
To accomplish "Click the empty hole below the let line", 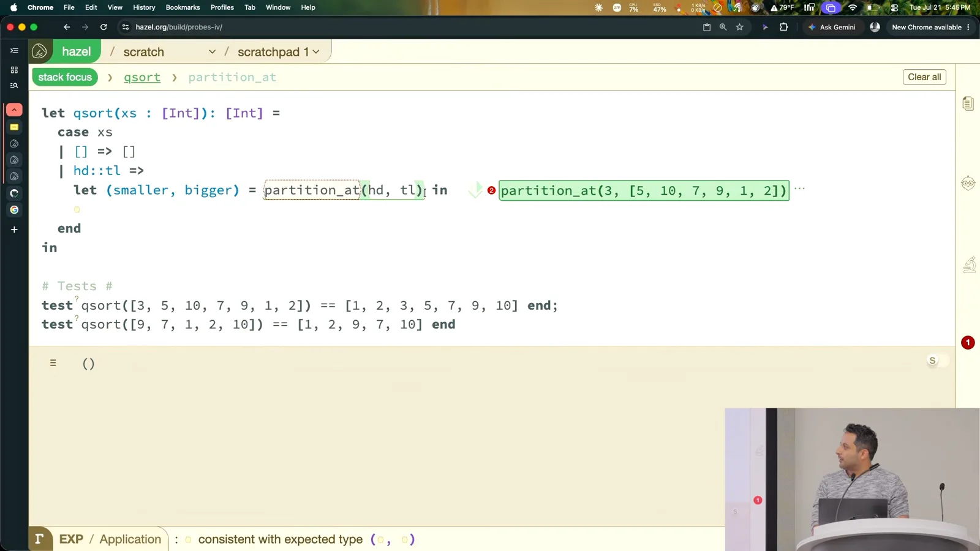I will (77, 209).
